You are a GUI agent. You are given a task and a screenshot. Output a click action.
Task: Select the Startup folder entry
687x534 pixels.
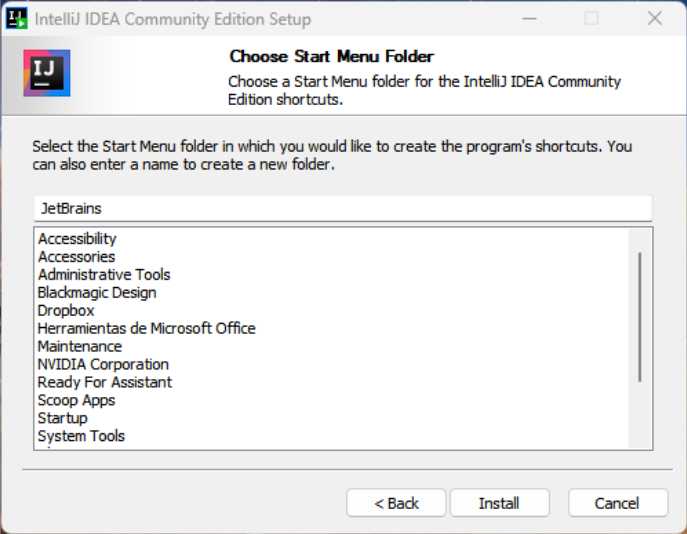[x=62, y=419]
